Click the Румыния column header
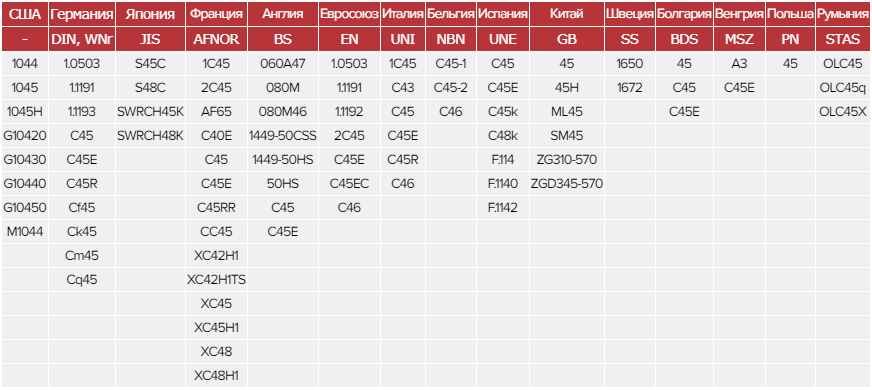Viewport: 872px width, 390px height. 844,14
